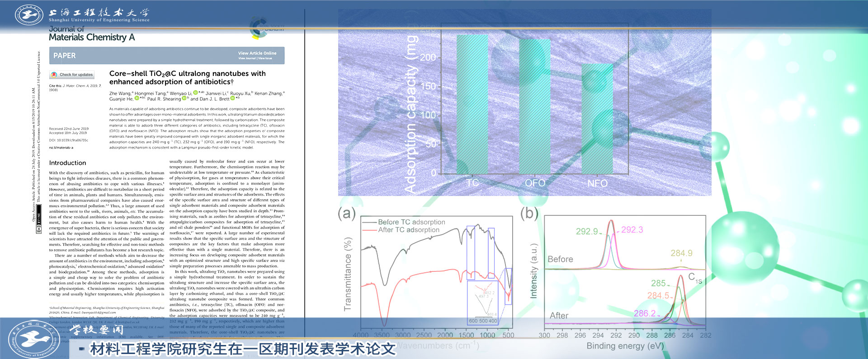Image resolution: width=868 pixels, height=359 pixels.
Task: Select the PAPER banner label
Action: (65, 56)
